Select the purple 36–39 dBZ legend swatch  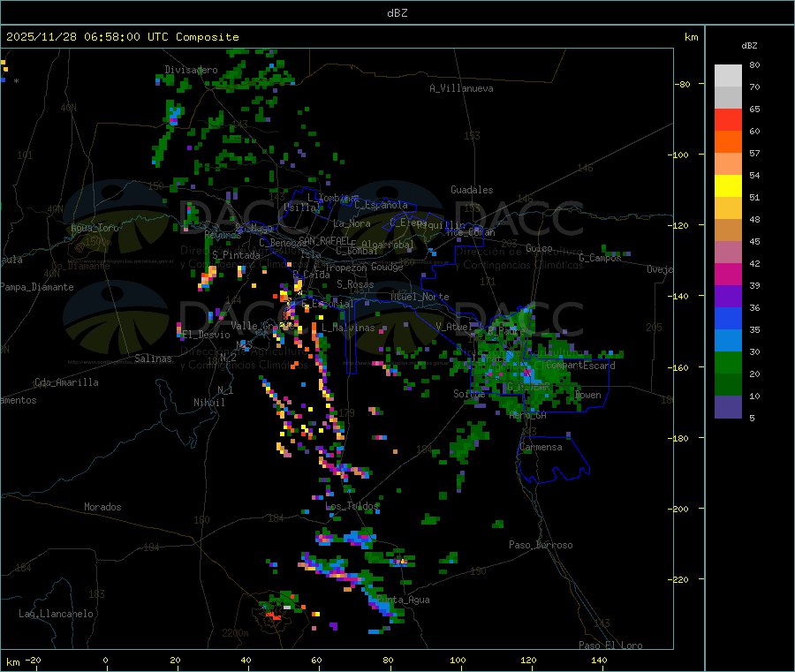pos(728,297)
